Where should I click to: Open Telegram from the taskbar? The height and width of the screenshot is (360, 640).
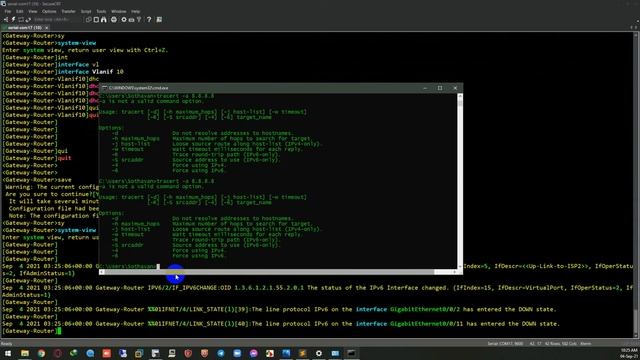click(221, 353)
